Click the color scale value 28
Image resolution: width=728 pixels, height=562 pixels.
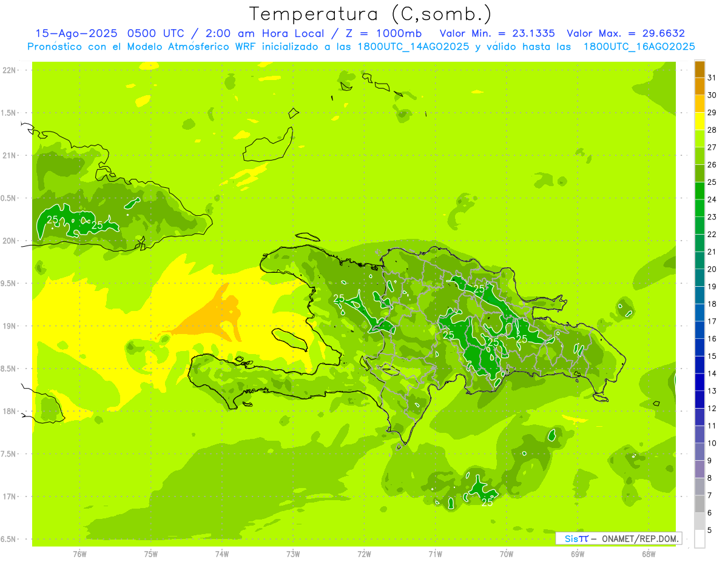[712, 130]
